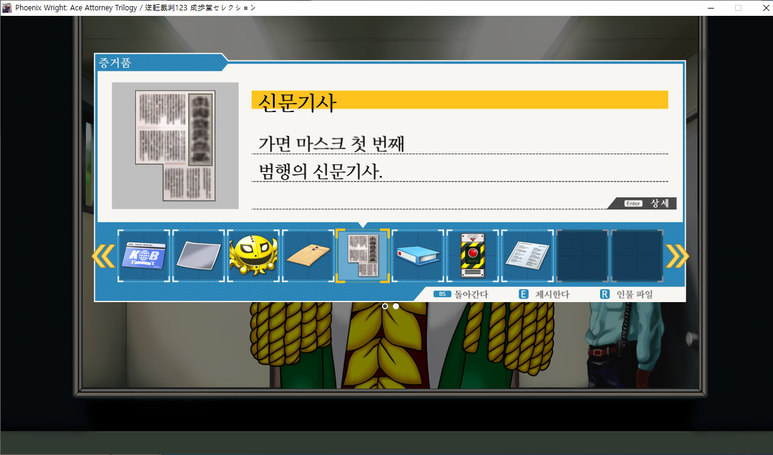Click the description line 가면 마스크 첫 번째
This screenshot has width=773, height=455.
coord(331,143)
